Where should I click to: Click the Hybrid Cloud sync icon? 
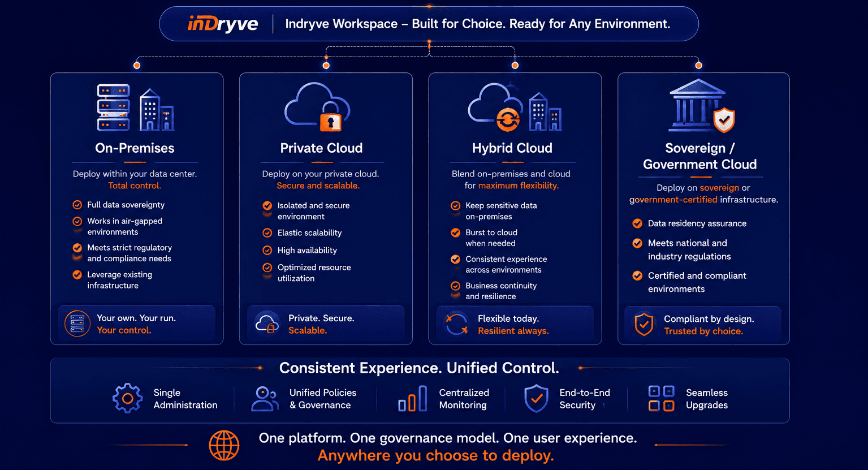tap(508, 119)
